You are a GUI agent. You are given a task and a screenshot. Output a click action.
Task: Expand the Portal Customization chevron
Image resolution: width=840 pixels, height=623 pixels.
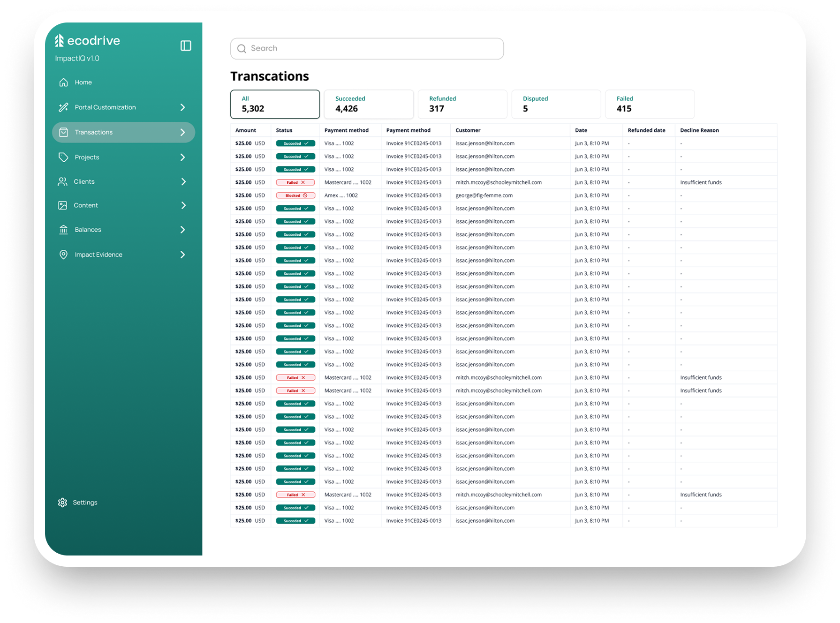coord(183,107)
